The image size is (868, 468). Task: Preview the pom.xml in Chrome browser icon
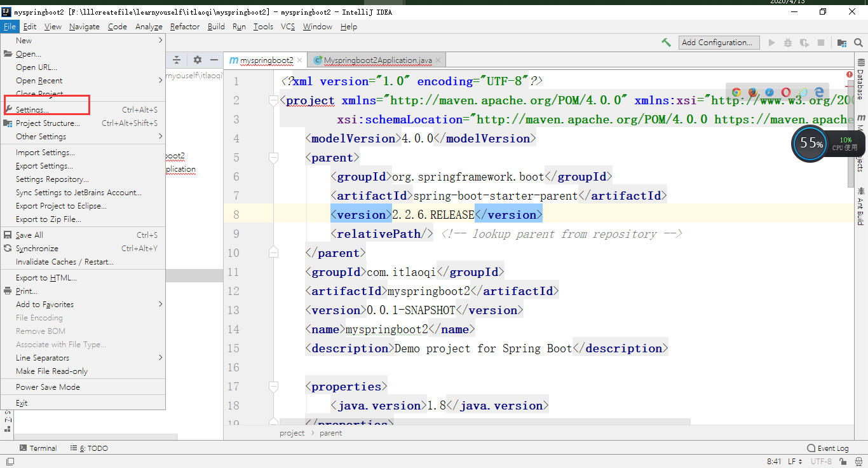click(x=736, y=92)
